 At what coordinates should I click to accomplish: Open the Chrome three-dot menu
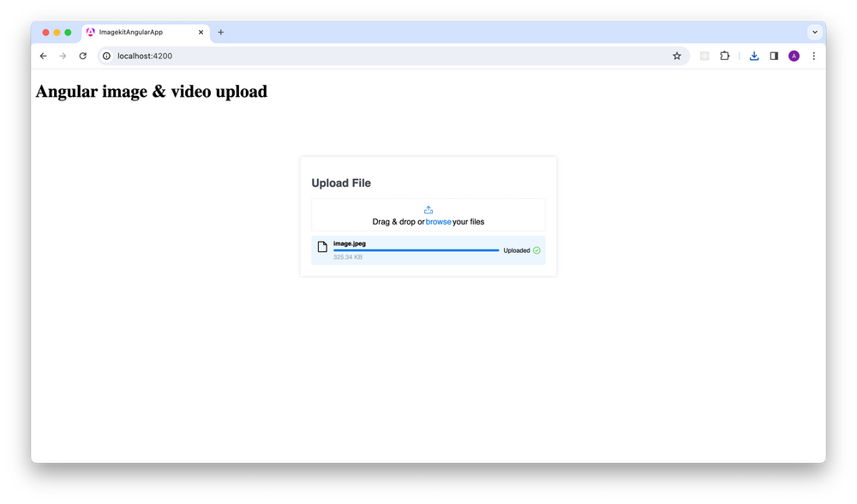click(813, 56)
